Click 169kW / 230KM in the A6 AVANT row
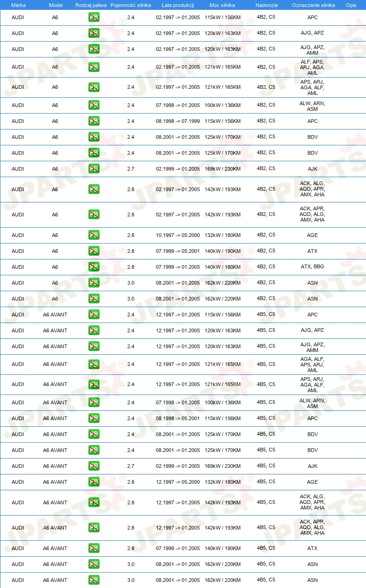 (222, 466)
